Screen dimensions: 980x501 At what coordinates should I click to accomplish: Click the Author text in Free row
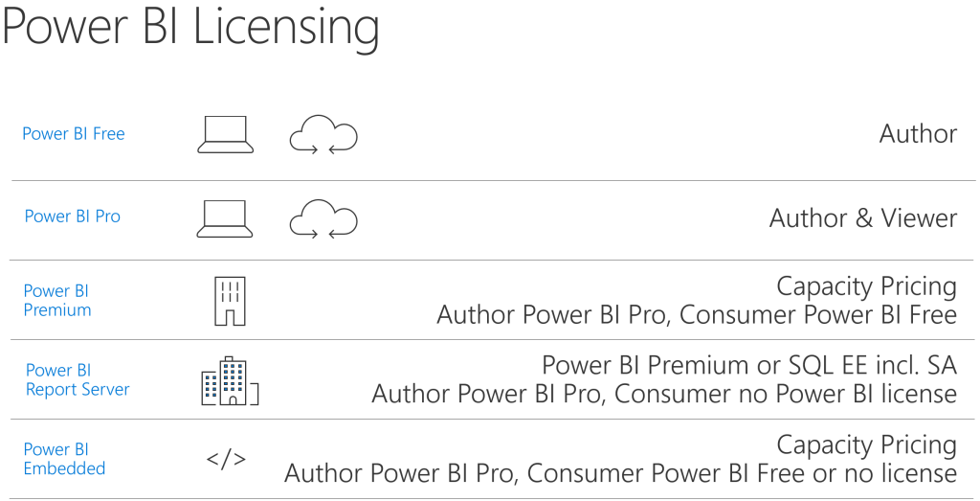click(918, 134)
